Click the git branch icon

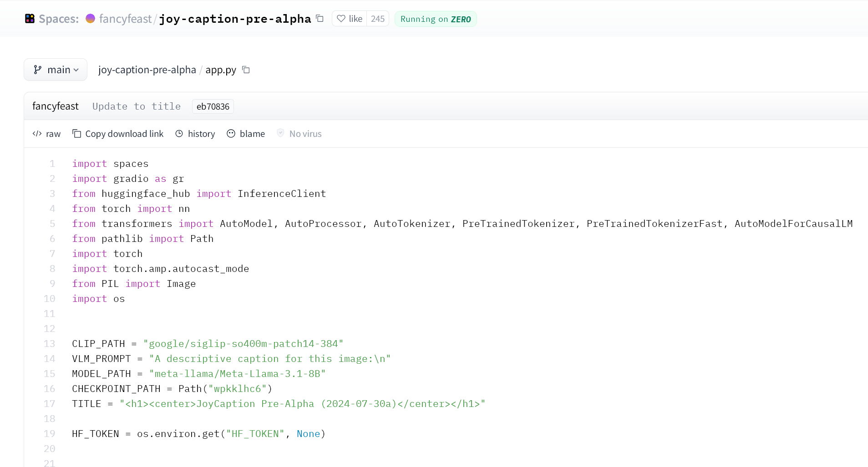point(38,70)
